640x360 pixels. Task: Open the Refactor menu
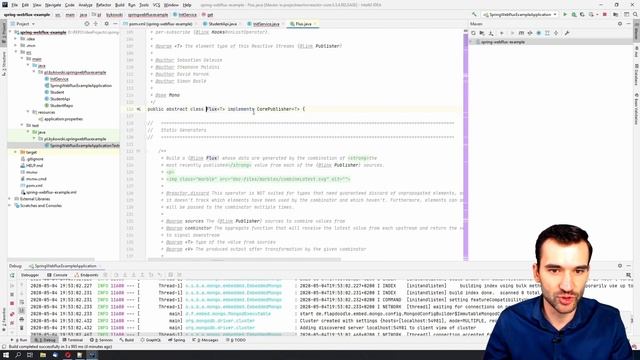[103, 5]
